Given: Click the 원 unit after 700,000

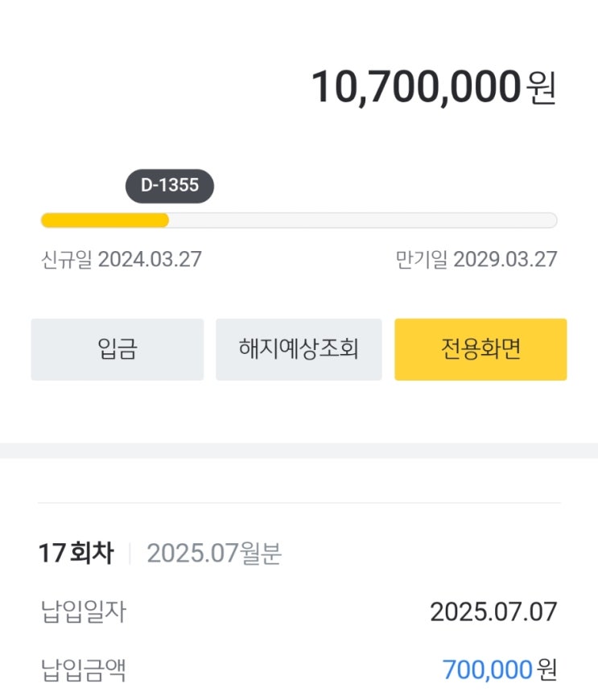Looking at the screenshot, I should [547, 669].
